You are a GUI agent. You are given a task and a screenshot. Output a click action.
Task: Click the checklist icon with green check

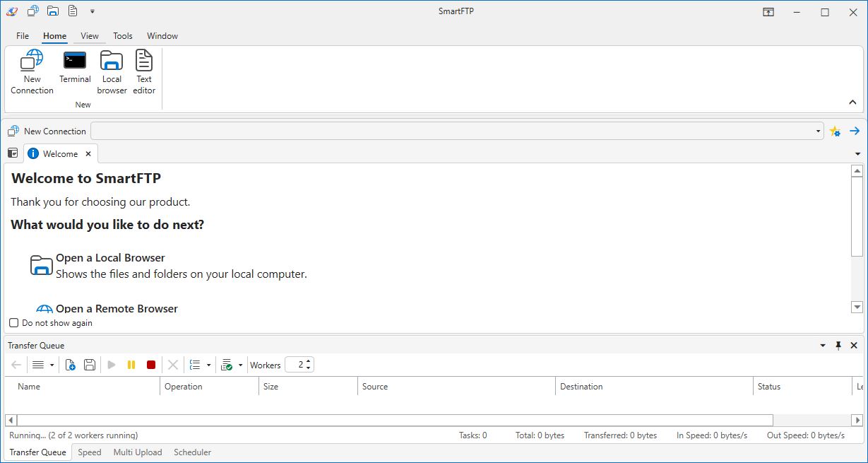click(x=227, y=365)
